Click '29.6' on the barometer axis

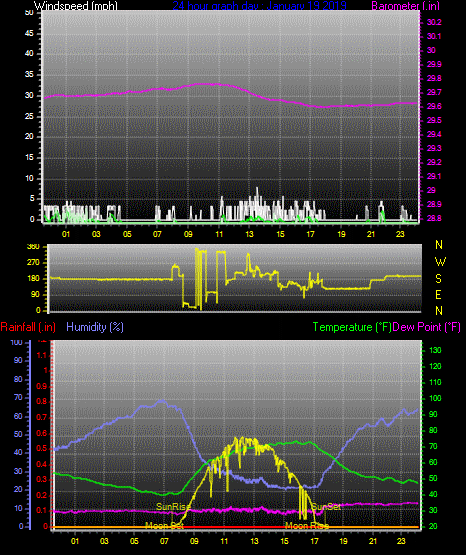pos(434,106)
